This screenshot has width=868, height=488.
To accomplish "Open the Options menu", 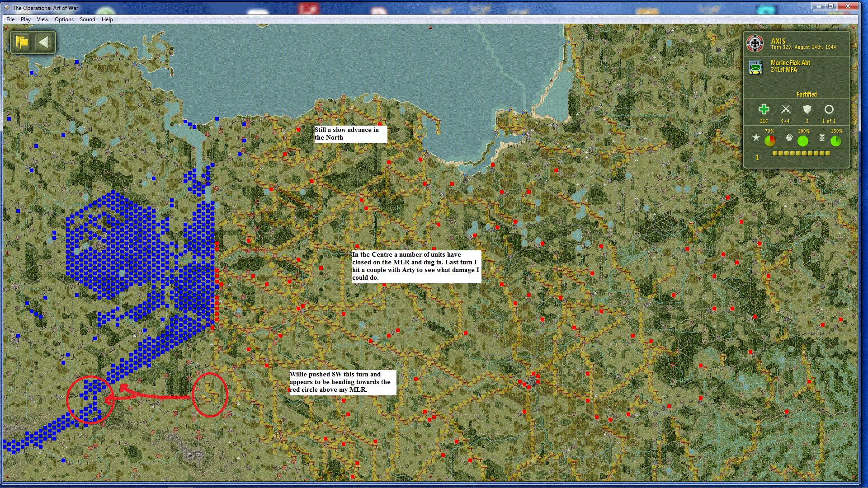I will [64, 19].
